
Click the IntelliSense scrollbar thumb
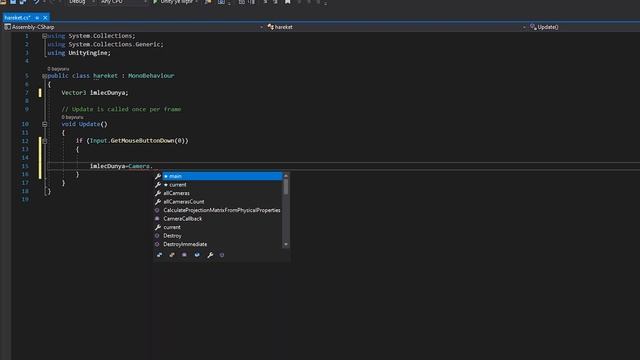point(286,187)
